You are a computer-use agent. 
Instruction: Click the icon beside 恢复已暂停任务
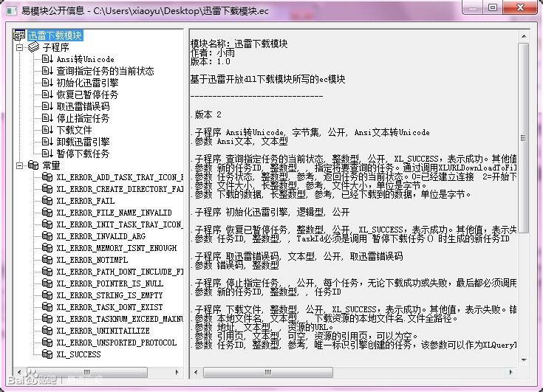click(x=47, y=94)
